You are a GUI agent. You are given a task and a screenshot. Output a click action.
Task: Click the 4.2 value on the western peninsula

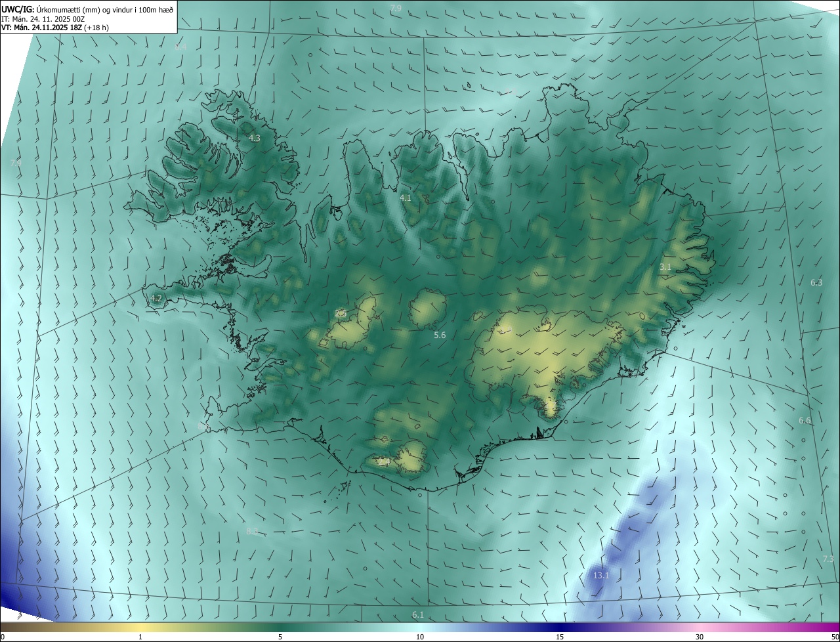(156, 298)
